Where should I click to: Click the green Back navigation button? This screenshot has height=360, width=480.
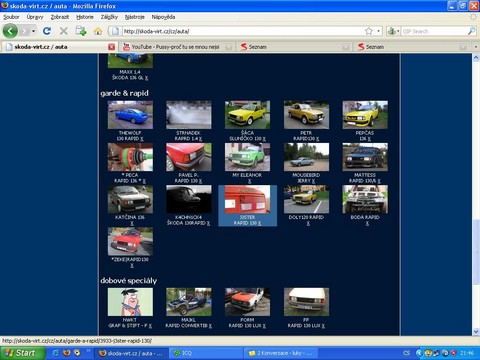point(10,31)
